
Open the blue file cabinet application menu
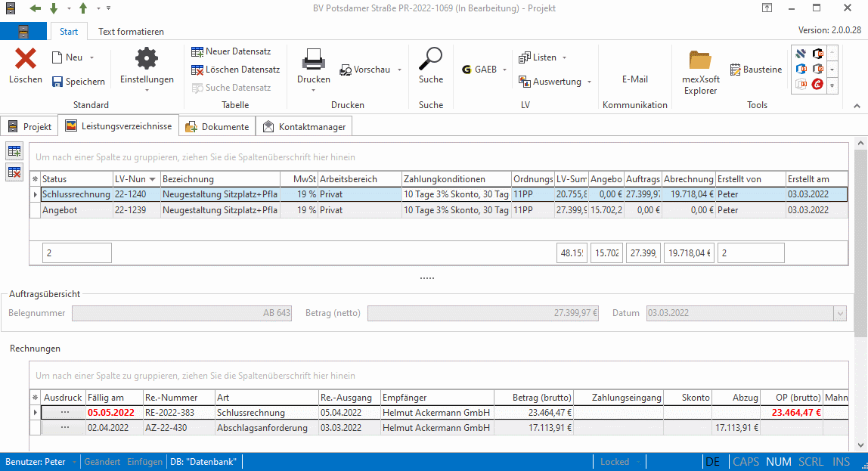point(23,32)
